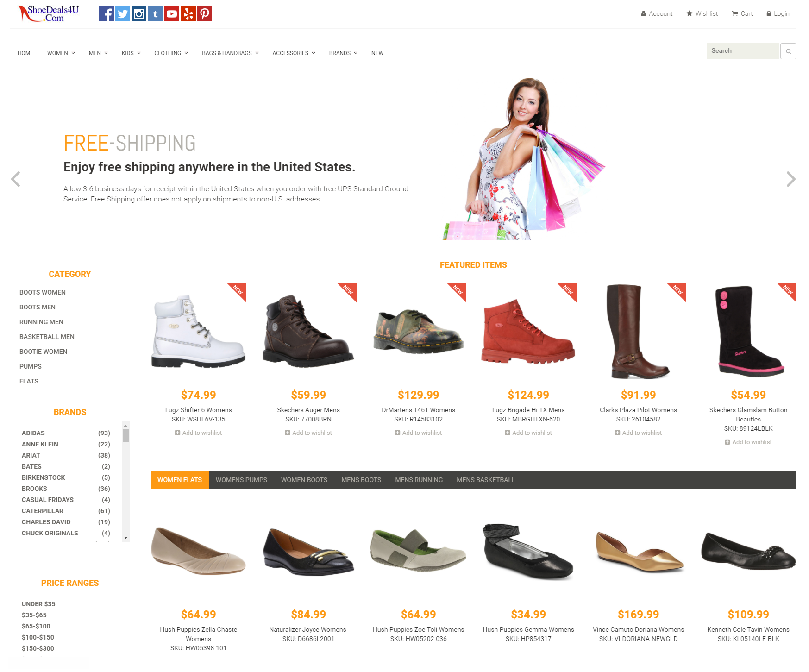
Task: Expand the MEN menu dropdown
Action: click(x=98, y=53)
